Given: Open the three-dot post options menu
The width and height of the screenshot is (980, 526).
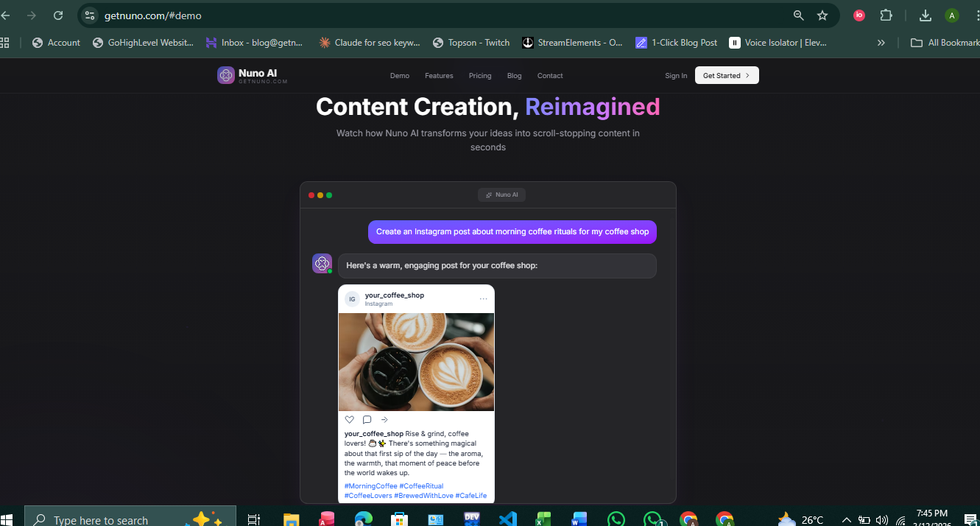Looking at the screenshot, I should tap(483, 299).
